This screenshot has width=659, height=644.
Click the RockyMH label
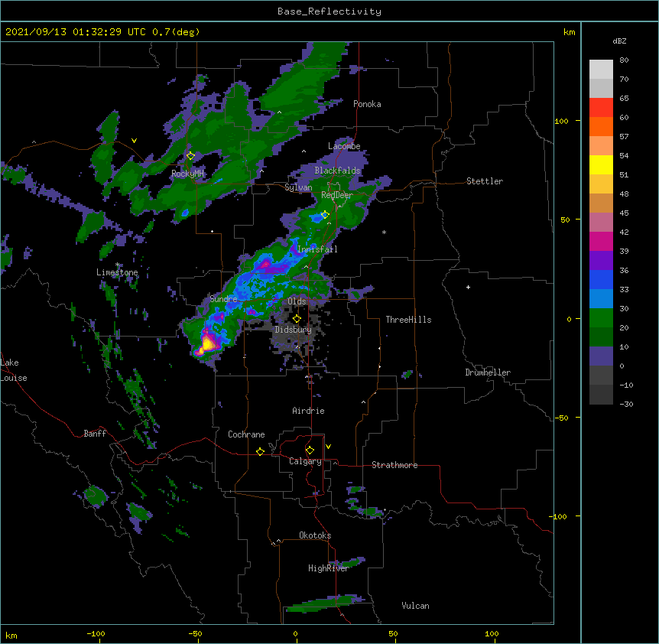tap(188, 174)
